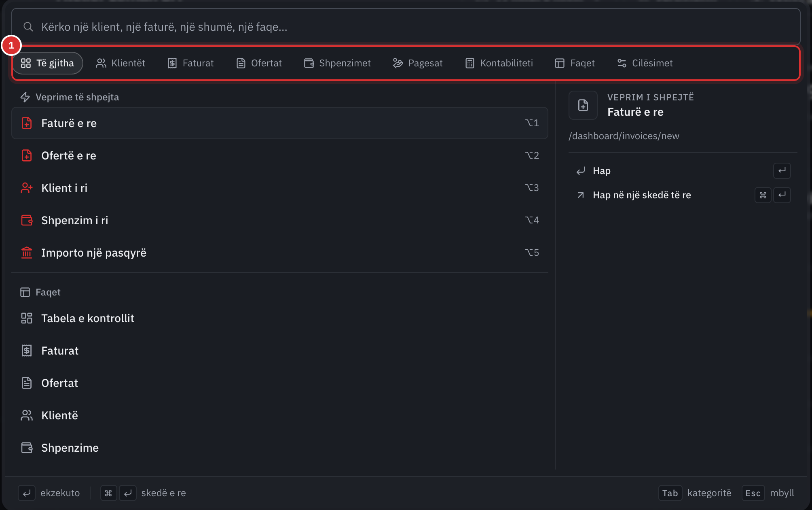Click the Esc key hint to mbyll
Viewport: 812px width, 510px height.
[753, 493]
